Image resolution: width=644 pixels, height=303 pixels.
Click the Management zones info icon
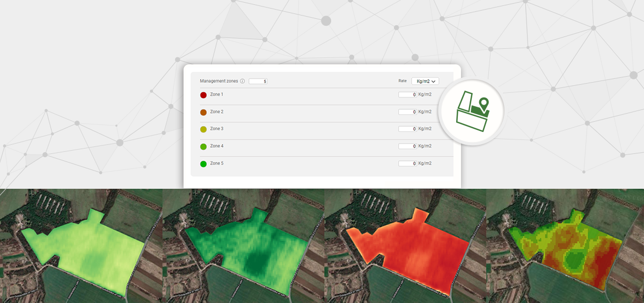[243, 82]
